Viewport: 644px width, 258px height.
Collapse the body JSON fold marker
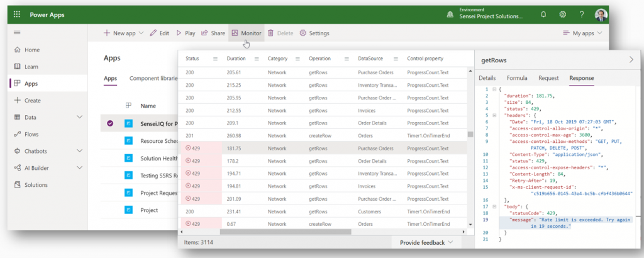494,206
